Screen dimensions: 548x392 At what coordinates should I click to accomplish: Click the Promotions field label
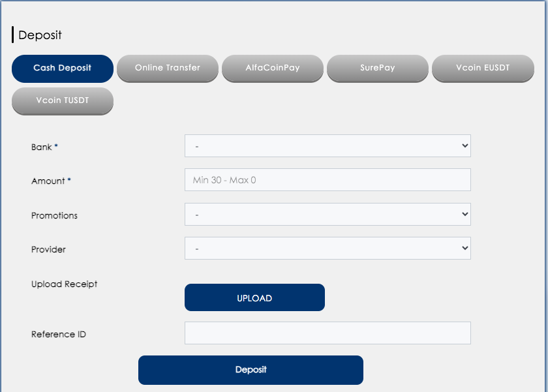[x=54, y=215]
